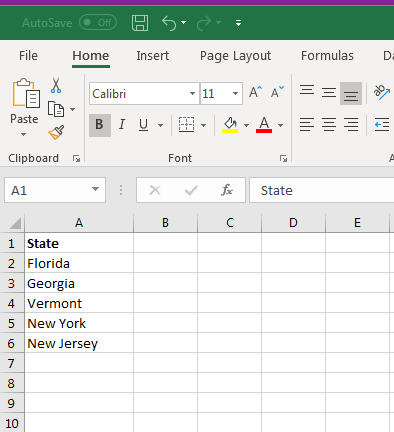Open the Copy dropdown arrow
This screenshot has height=432, width=394.
[x=72, y=109]
